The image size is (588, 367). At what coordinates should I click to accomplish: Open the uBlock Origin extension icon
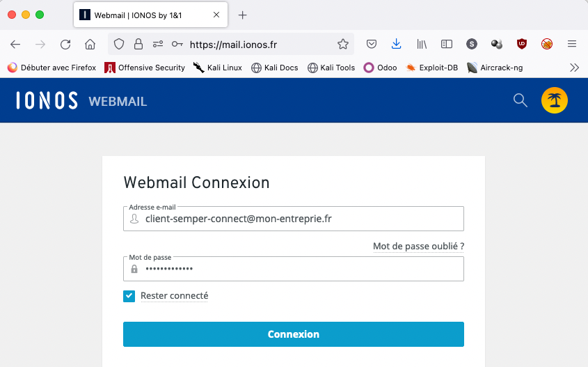[x=522, y=44]
